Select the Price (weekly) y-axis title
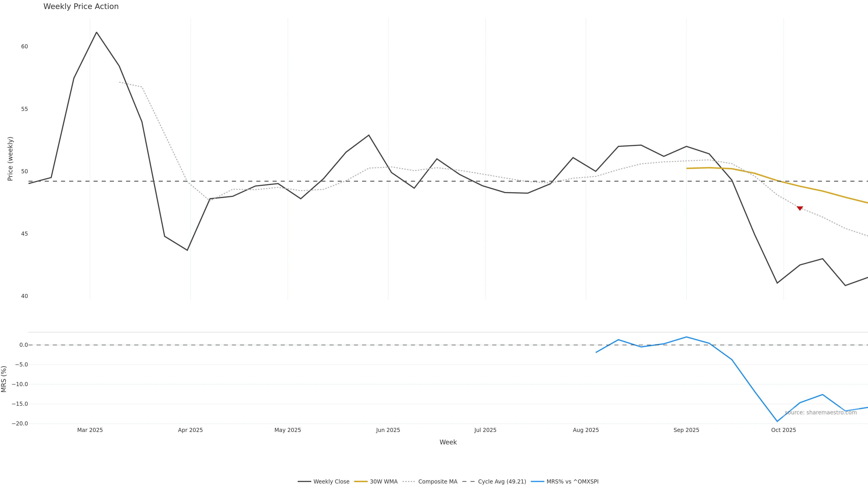The width and height of the screenshot is (868, 488). [10, 159]
